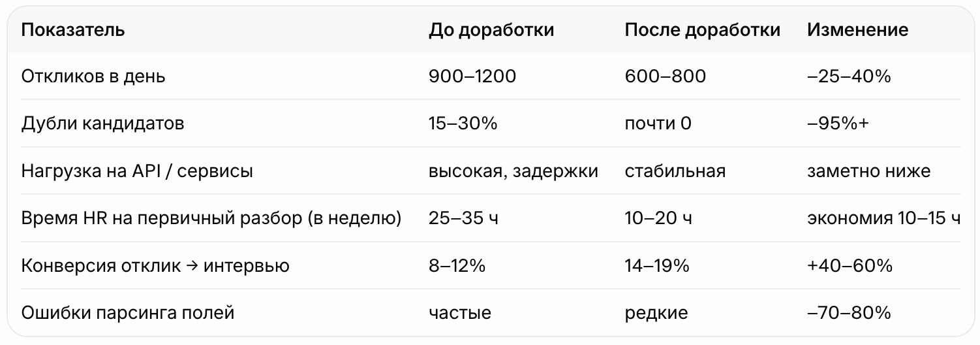Select the "Ошибки парсинга полей" row label
980x345 pixels.
[x=128, y=313]
